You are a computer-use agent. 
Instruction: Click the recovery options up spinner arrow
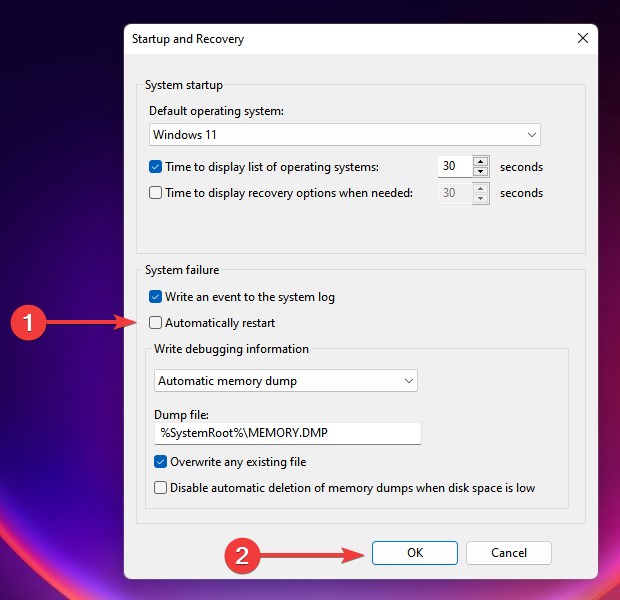click(x=480, y=188)
